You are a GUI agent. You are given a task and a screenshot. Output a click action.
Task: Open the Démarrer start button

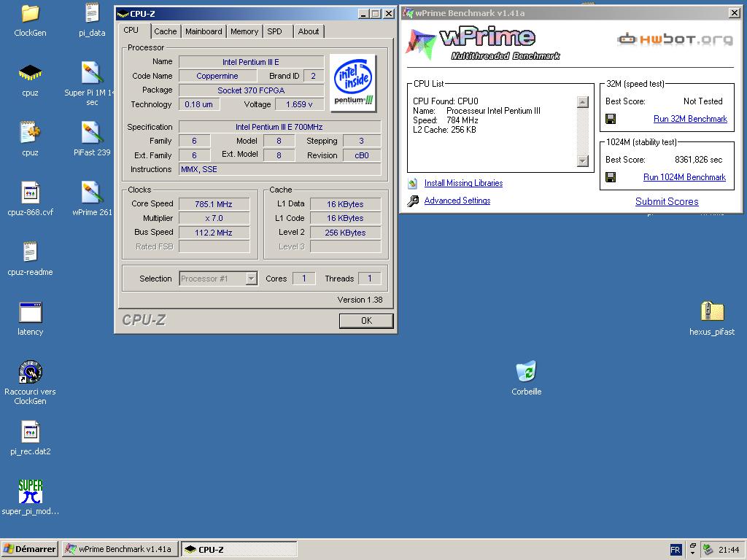(29, 549)
